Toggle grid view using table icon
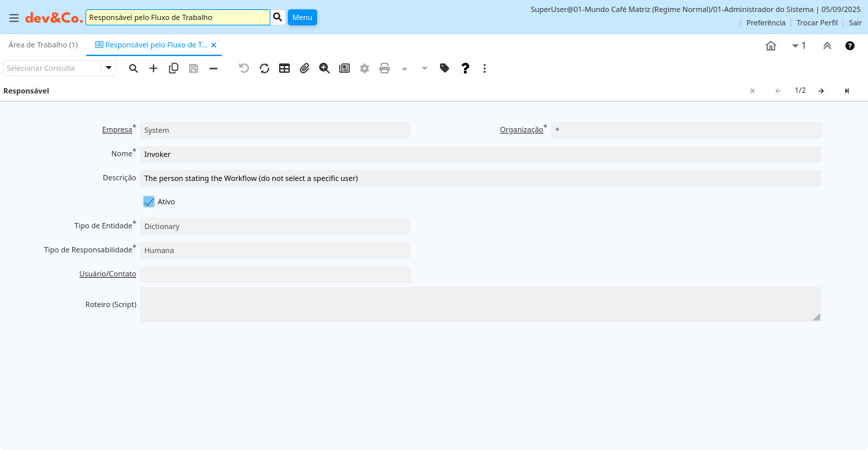 (x=284, y=68)
